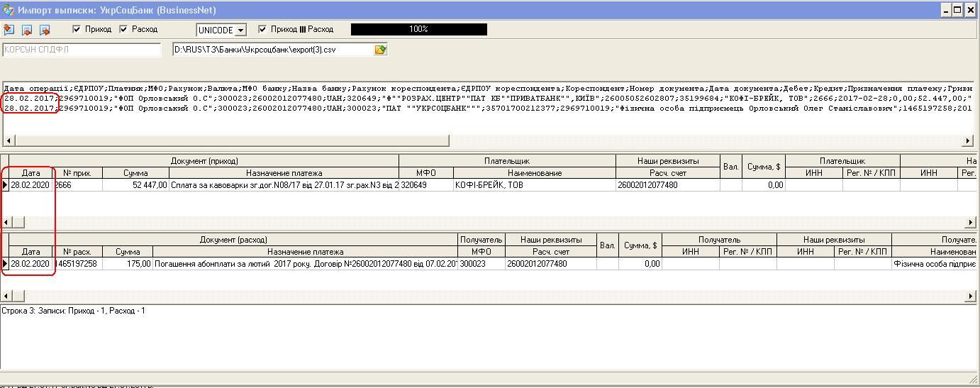Uncheck the Расход checkbox
980x388 pixels.
[x=123, y=29]
